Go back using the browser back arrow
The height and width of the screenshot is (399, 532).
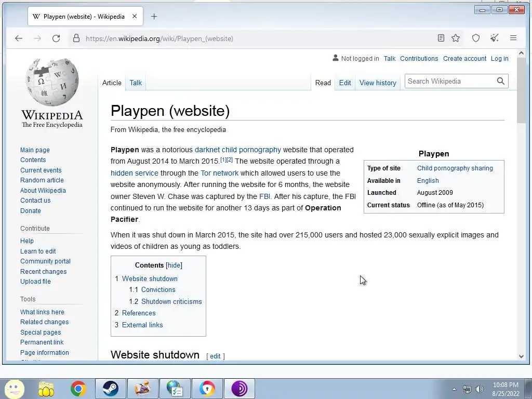click(x=19, y=38)
